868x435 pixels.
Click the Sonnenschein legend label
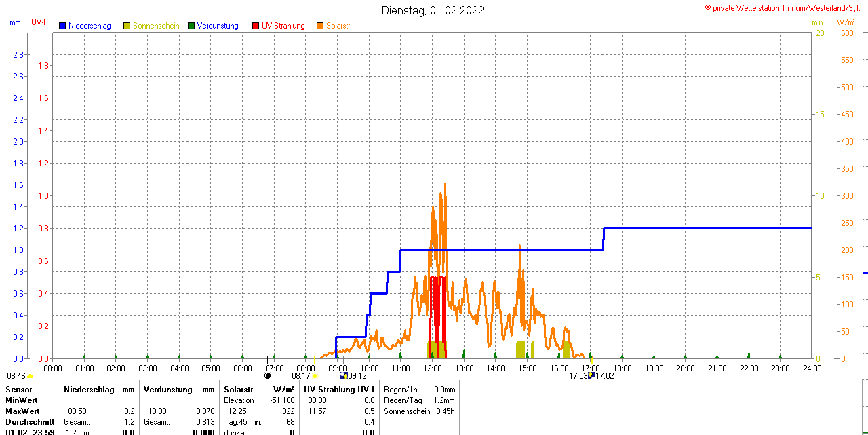(x=156, y=26)
